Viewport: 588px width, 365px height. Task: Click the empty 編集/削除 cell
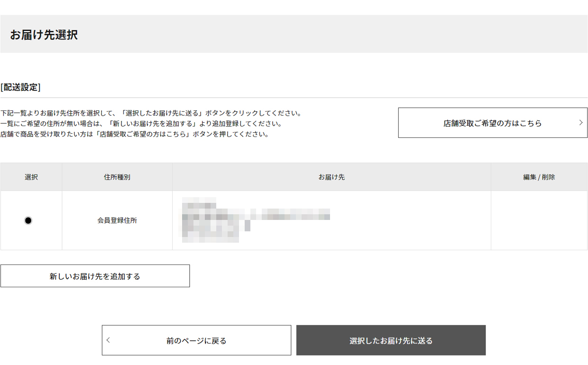539,220
